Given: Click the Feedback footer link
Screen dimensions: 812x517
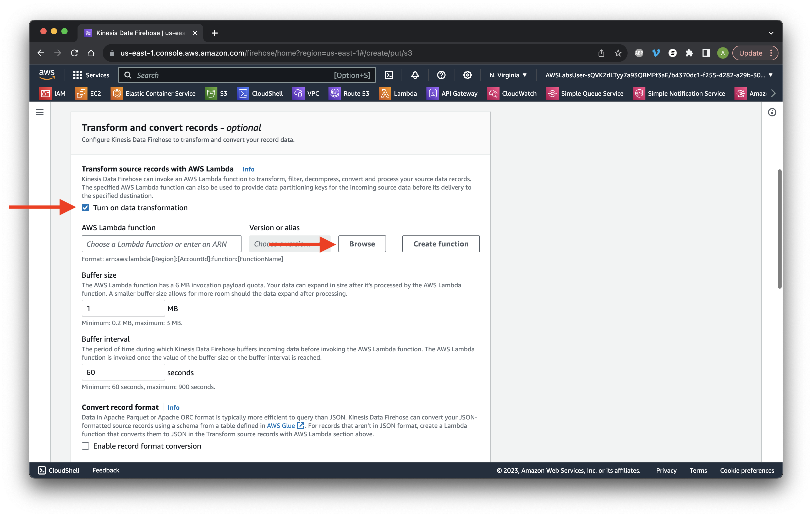Looking at the screenshot, I should coord(106,470).
